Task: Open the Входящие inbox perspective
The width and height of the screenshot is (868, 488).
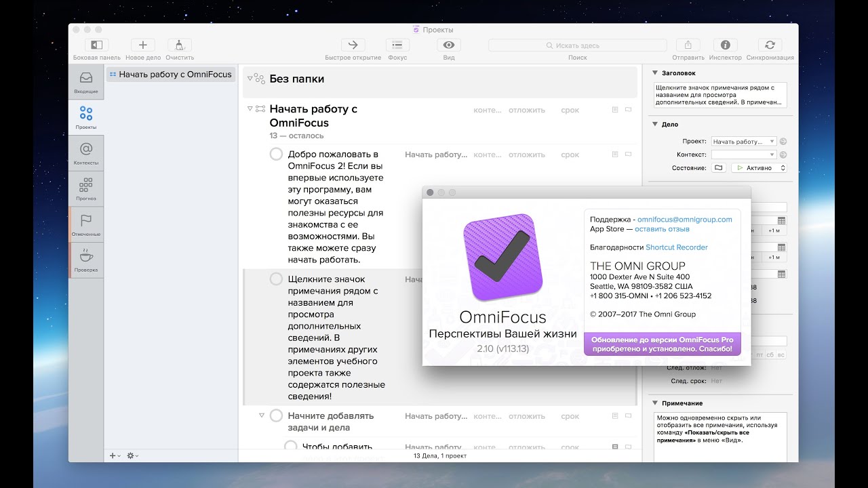Action: [x=86, y=81]
